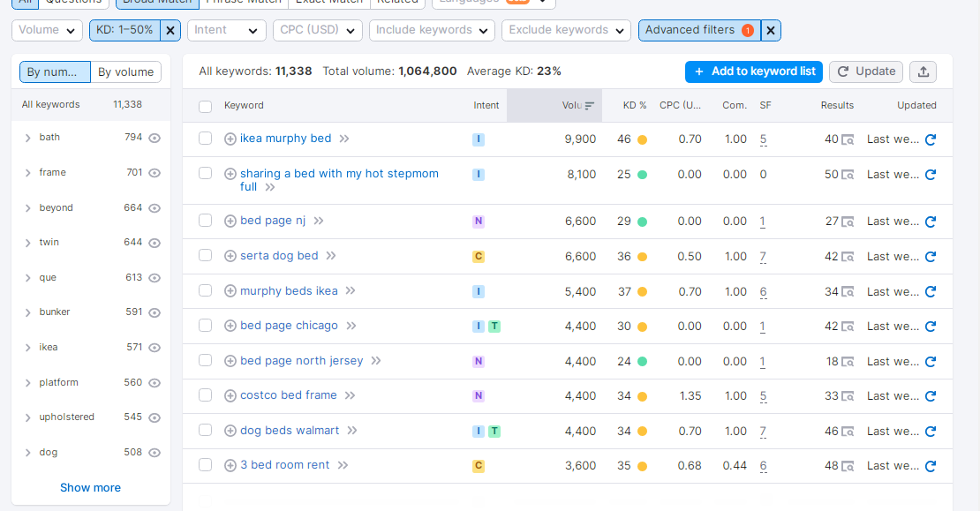The image size is (980, 511).
Task: Select all keywords checkbox in header
Action: click(x=205, y=106)
